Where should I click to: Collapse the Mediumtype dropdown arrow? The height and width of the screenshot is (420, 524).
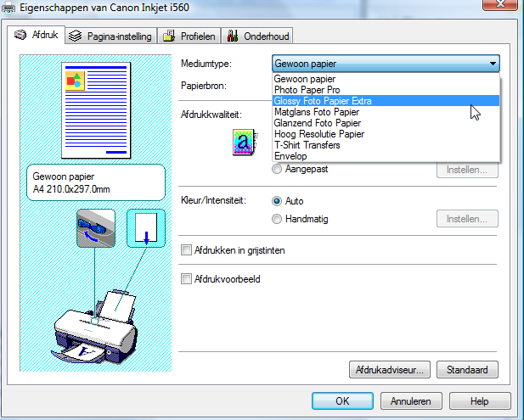tap(492, 64)
